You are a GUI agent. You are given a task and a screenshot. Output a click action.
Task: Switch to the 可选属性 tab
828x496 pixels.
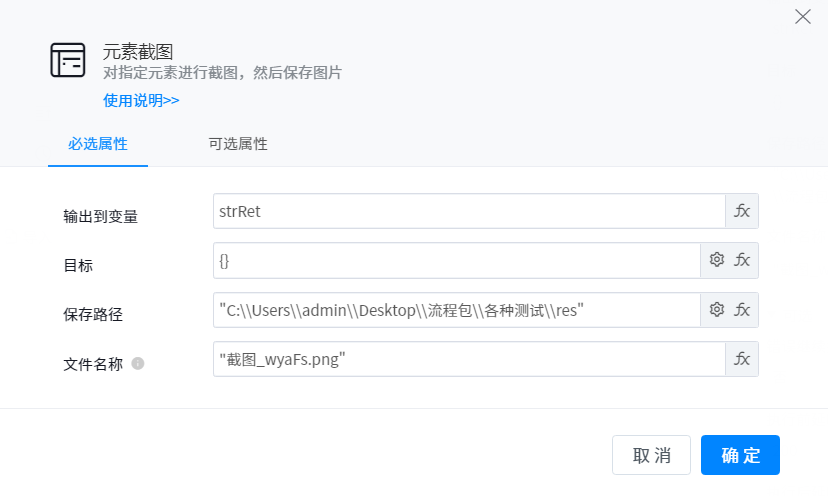(x=231, y=144)
